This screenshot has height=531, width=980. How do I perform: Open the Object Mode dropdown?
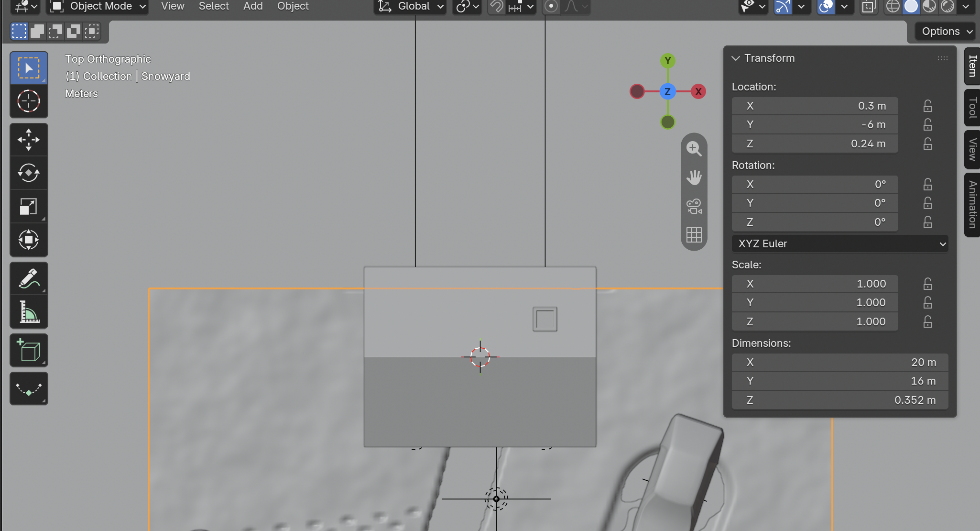click(98, 7)
